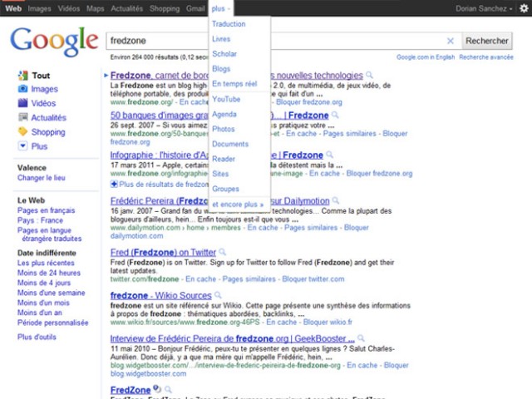The width and height of the screenshot is (532, 399).
Task: Filter by Moins d'un an
Action: pos(40,313)
